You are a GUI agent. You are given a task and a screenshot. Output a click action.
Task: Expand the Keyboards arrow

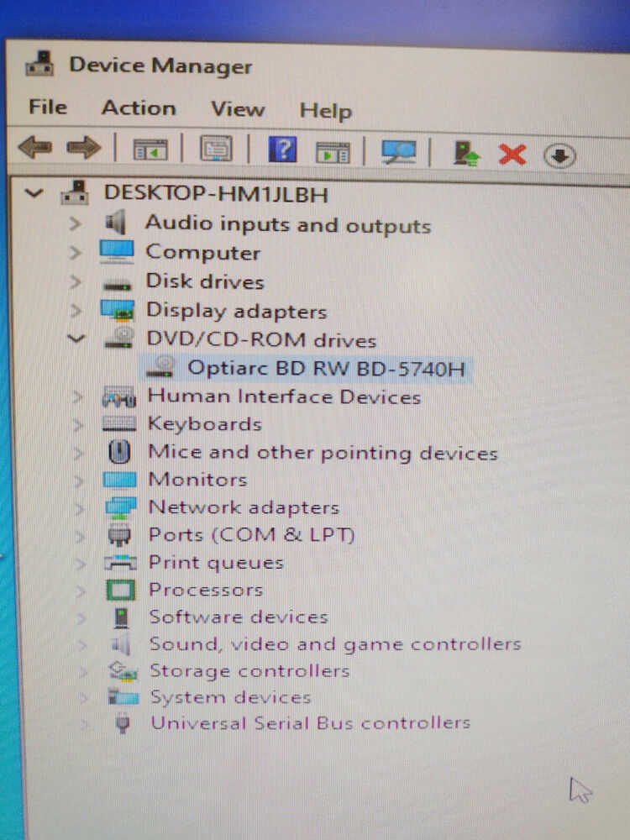coord(78,425)
